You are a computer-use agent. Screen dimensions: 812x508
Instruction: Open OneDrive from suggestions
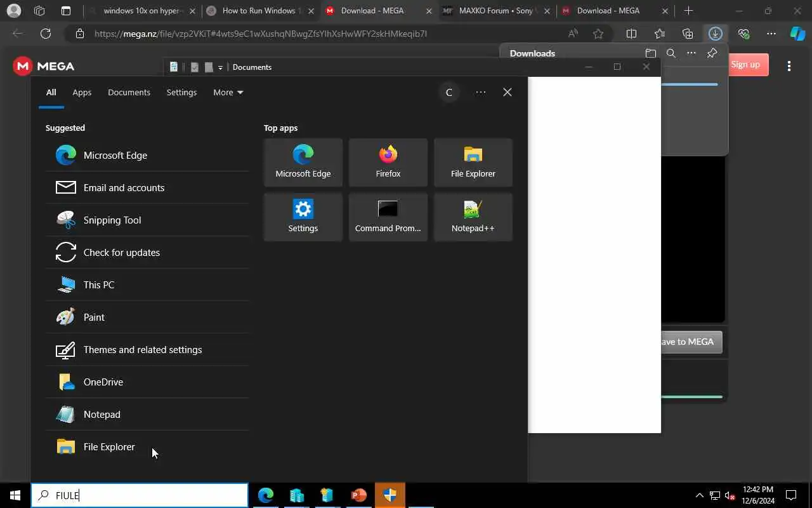point(147,382)
